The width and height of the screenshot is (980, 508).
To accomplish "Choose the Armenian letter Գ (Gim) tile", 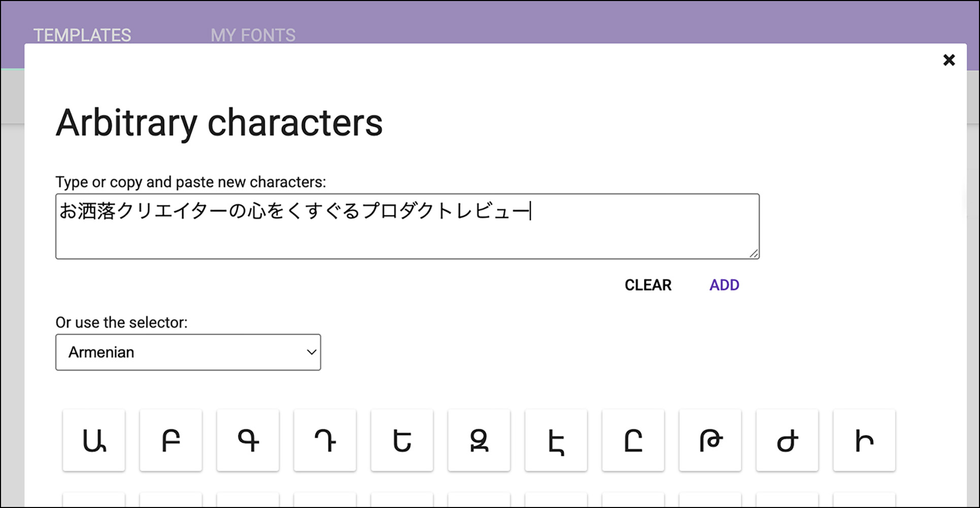I will (x=248, y=440).
